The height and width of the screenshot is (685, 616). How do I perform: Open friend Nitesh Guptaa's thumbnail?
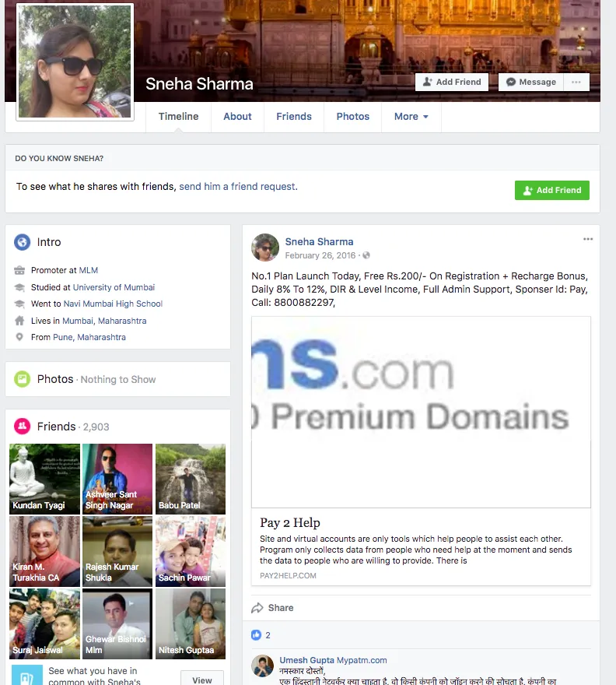click(x=191, y=624)
